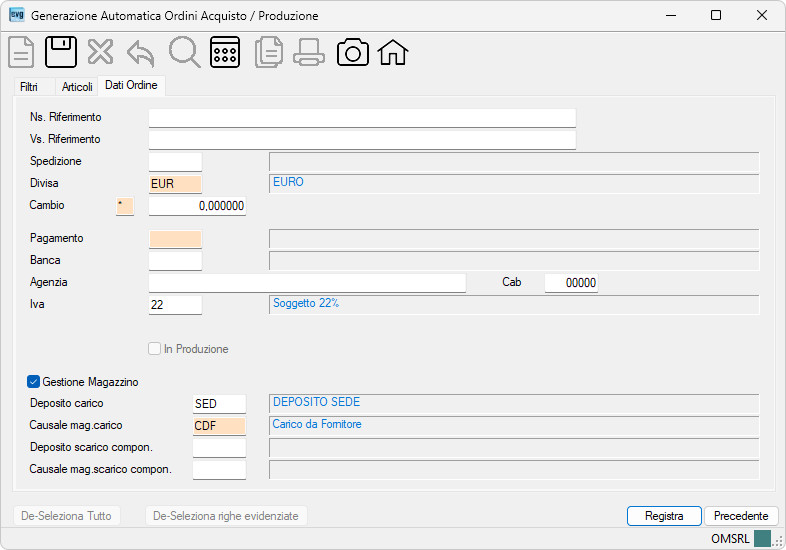Uncheck the Gestione Magazzino checkbox
786x550 pixels.
click(x=33, y=382)
